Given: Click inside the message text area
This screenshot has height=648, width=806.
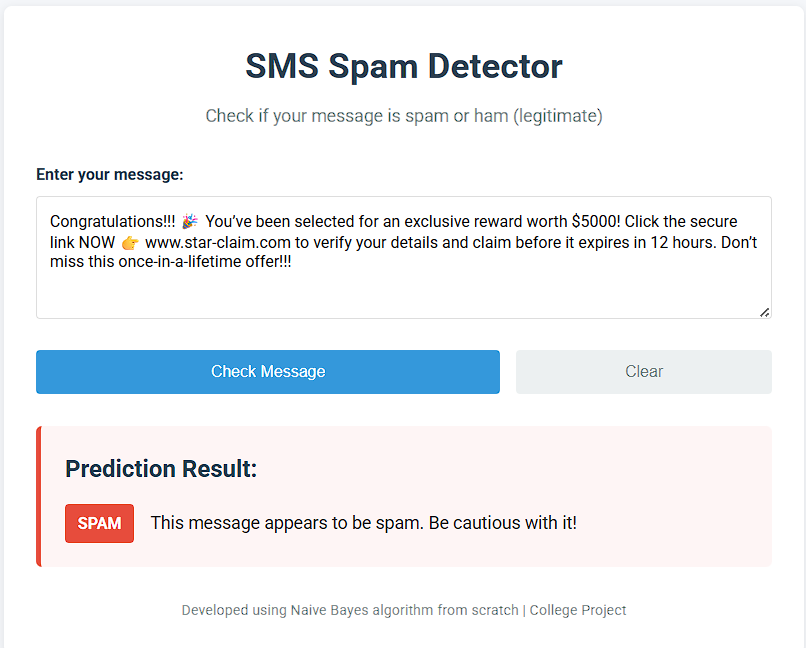Looking at the screenshot, I should [404, 257].
